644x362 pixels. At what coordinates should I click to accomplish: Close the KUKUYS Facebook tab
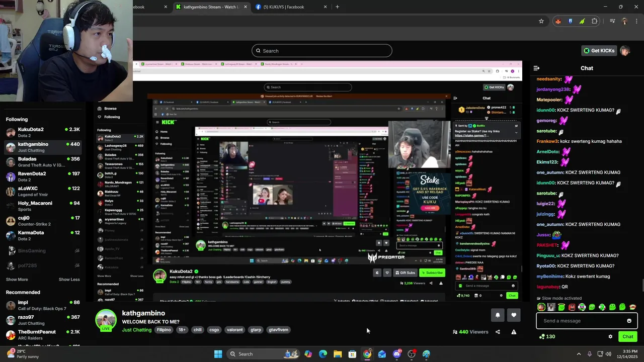pos(325,7)
